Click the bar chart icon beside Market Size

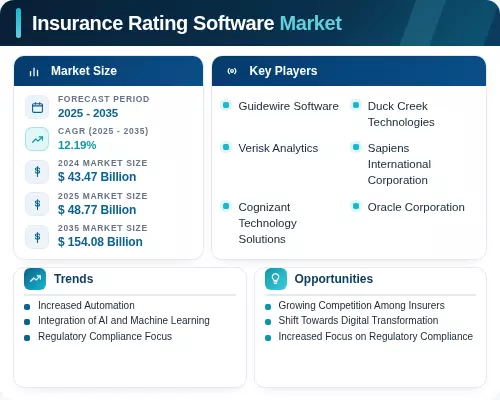coord(34,72)
